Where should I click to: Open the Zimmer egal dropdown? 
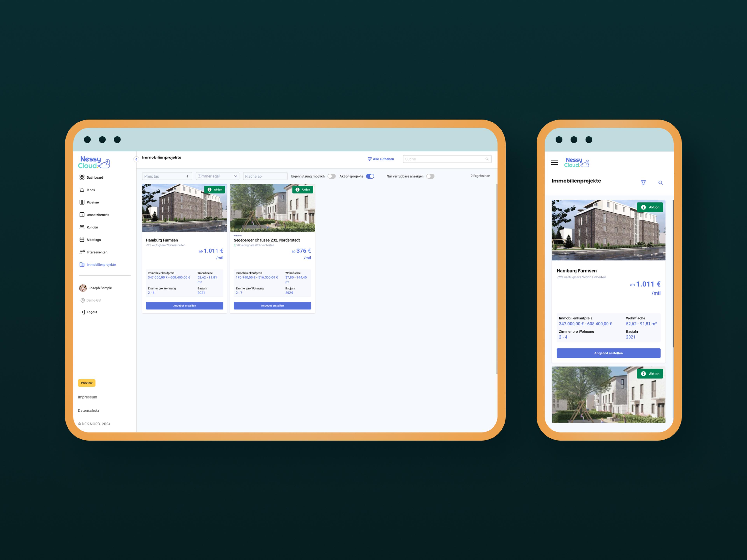217,176
